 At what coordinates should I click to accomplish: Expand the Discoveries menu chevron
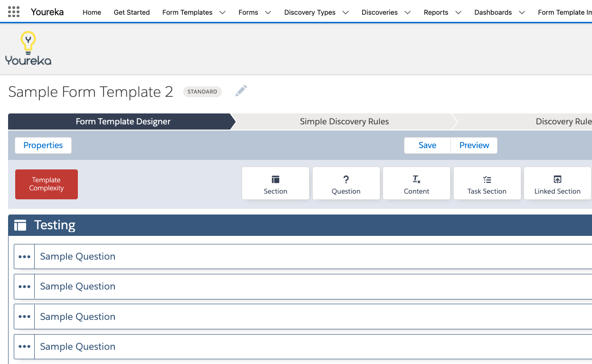(407, 12)
